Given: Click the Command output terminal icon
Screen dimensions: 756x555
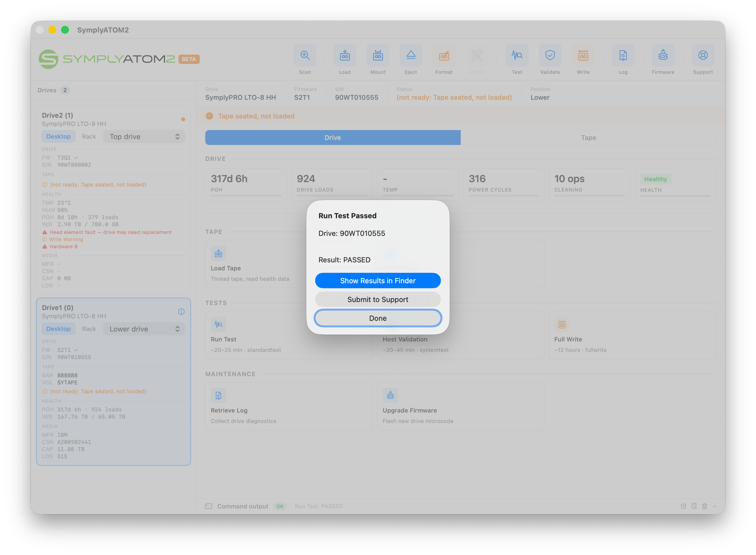Looking at the screenshot, I should click(x=209, y=506).
